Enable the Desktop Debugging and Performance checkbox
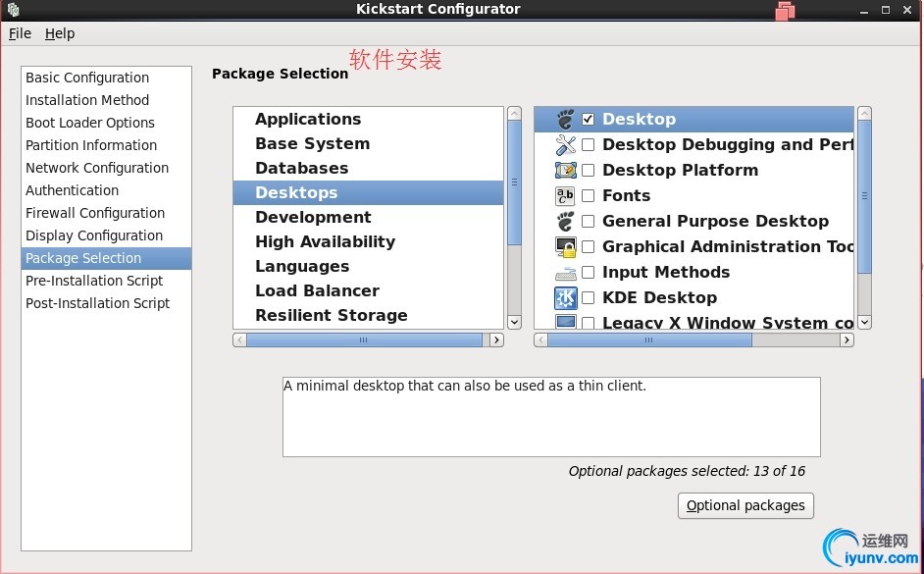924x574 pixels. (x=588, y=144)
